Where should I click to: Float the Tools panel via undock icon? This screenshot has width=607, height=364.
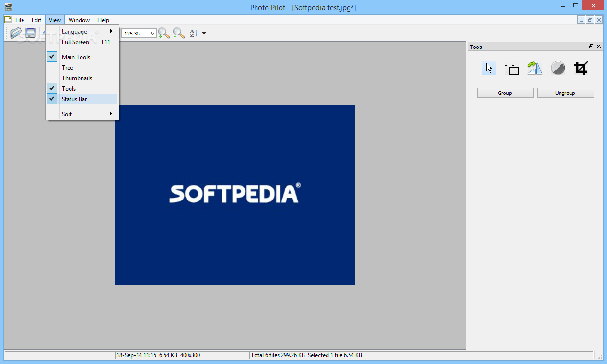point(591,47)
